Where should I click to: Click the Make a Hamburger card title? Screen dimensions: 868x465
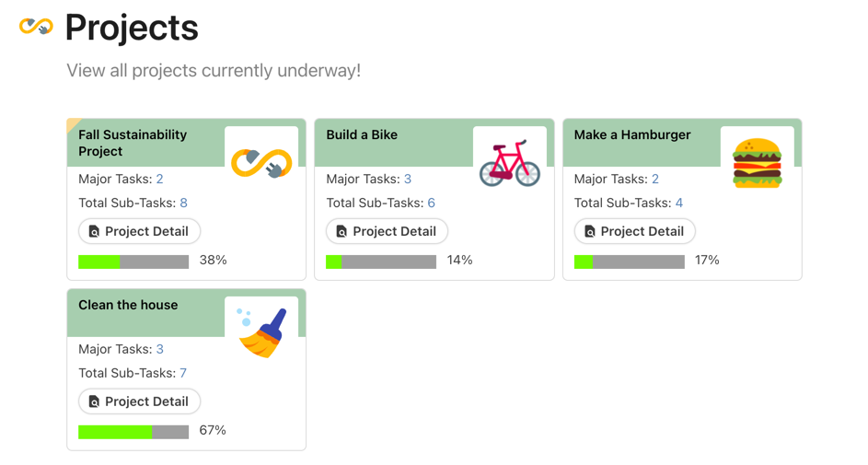pos(631,134)
